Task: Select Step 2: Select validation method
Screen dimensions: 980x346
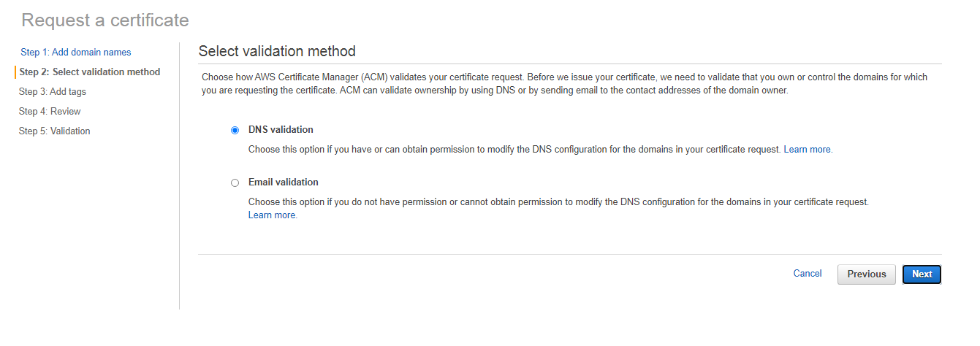Action: (x=90, y=72)
